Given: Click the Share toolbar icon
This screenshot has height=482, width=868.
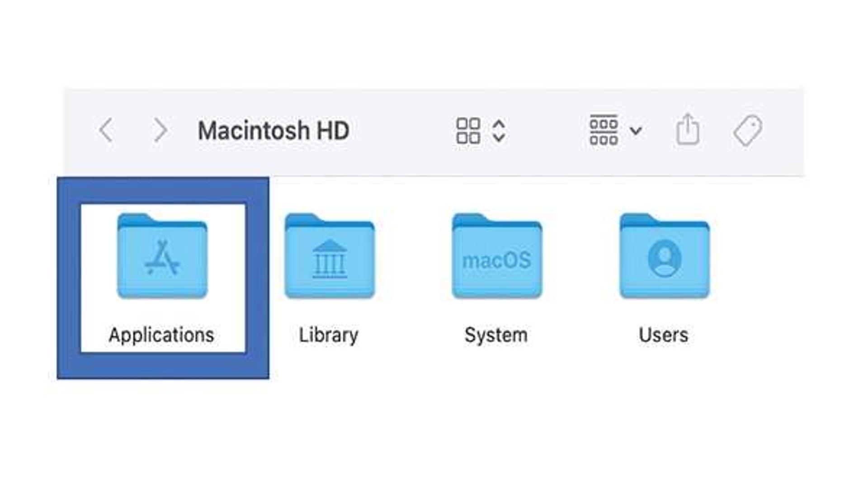Looking at the screenshot, I should coord(688,129).
